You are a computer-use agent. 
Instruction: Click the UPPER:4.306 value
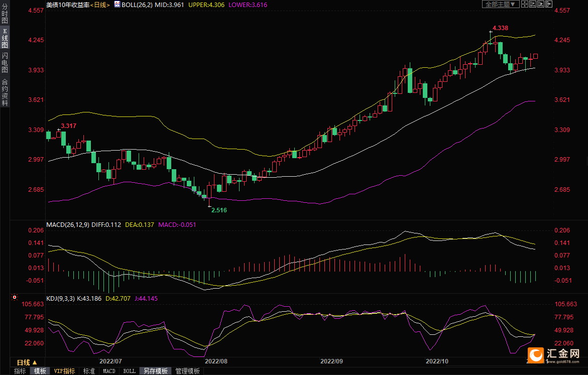tap(206, 5)
